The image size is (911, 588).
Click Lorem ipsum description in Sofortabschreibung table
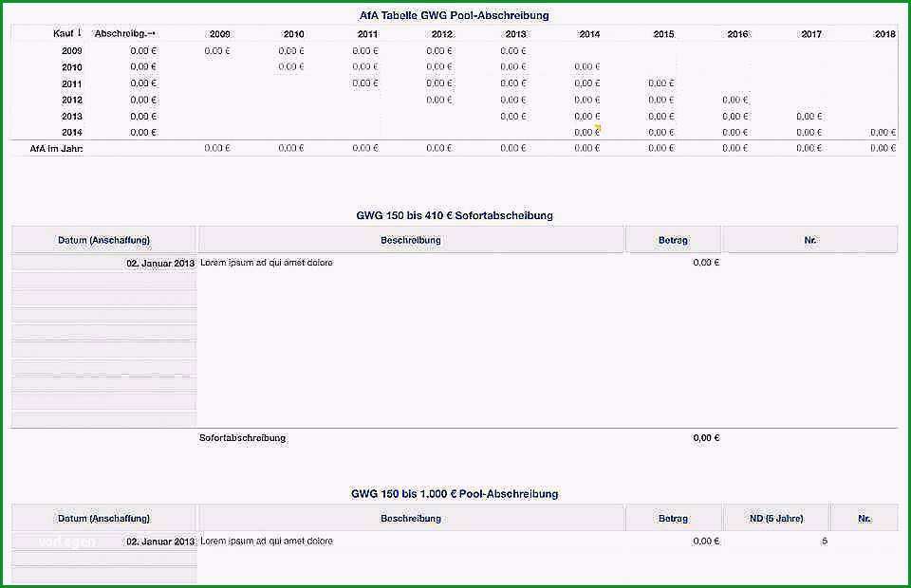(266, 263)
